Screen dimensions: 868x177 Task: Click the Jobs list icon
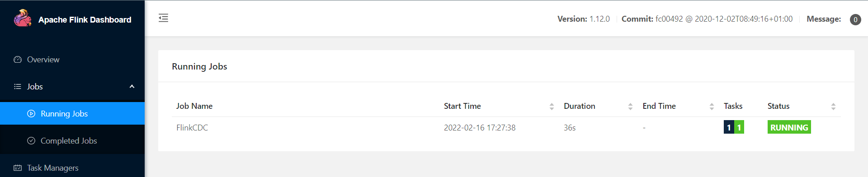pos(18,87)
